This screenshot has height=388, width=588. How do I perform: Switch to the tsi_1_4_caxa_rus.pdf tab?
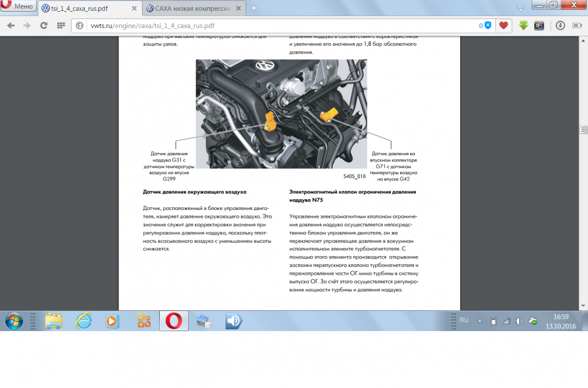(90, 8)
